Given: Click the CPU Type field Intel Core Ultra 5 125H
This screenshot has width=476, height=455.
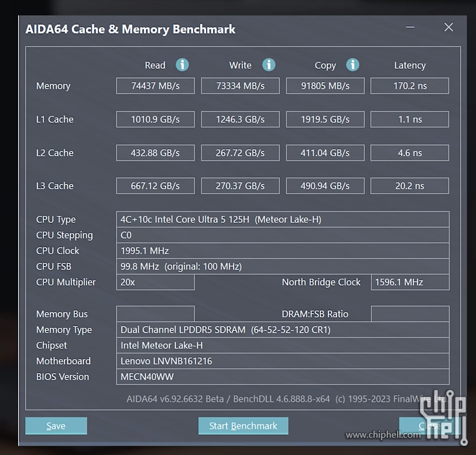Looking at the screenshot, I should pyautogui.click(x=283, y=219).
